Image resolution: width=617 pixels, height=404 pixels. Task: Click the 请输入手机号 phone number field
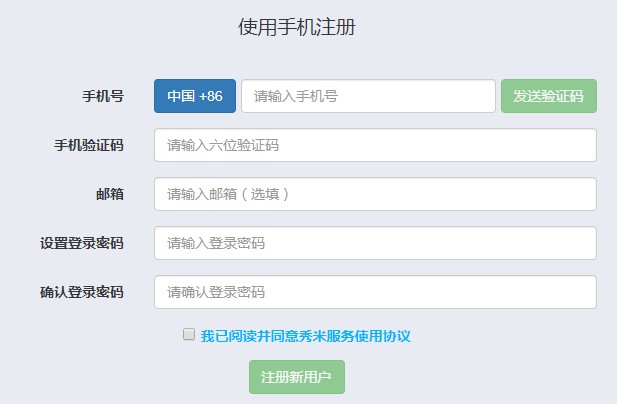tap(368, 96)
